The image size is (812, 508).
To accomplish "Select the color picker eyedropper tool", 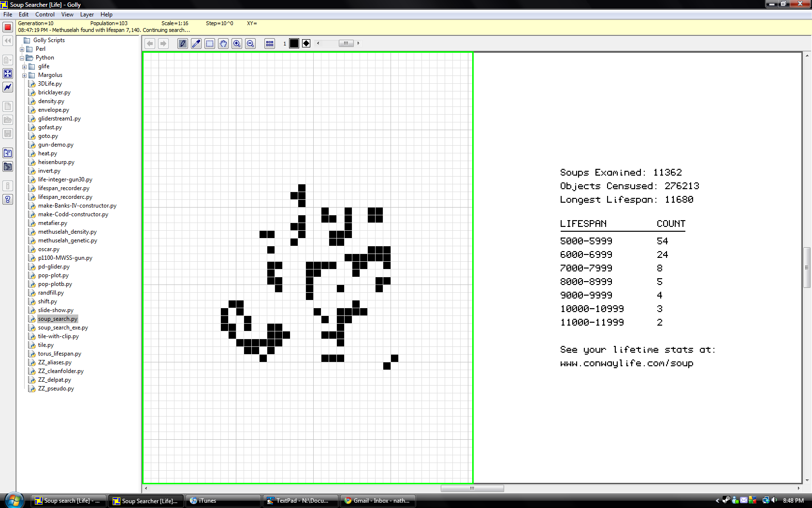I will point(196,44).
